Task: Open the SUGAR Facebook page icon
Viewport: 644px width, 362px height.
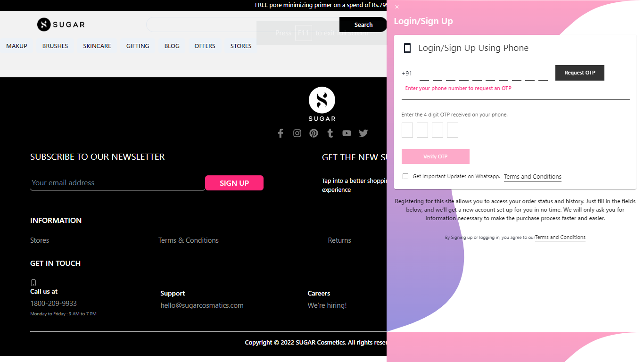Action: point(281,133)
